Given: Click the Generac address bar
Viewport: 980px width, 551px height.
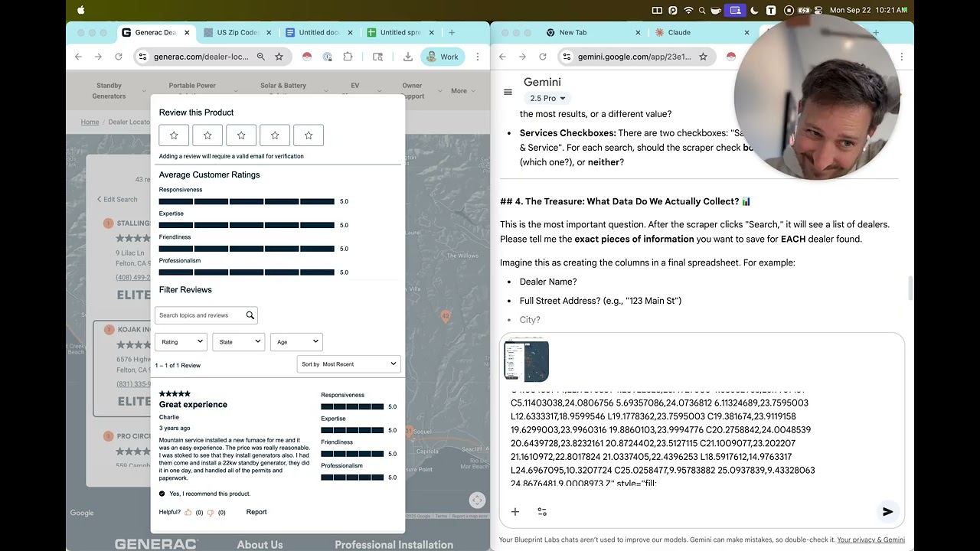Looking at the screenshot, I should coord(202,57).
